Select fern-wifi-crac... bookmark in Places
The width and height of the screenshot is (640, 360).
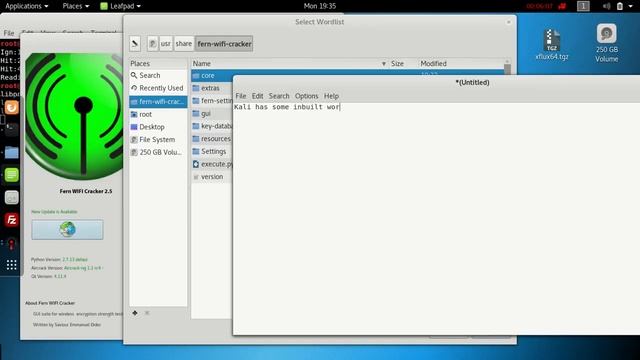(x=158, y=102)
